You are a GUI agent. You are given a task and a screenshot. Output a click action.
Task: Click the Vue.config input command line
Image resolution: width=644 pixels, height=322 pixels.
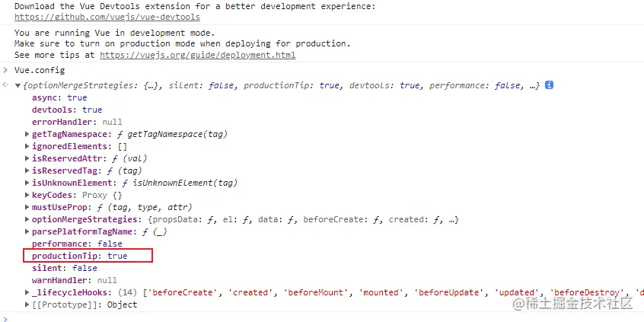click(40, 70)
